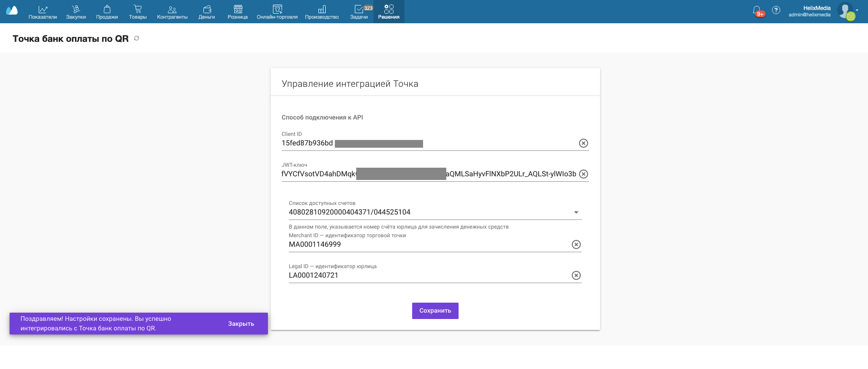868x369 pixels.
Task: Click the page title Точка банк оплаты по QR
Action: [71, 39]
